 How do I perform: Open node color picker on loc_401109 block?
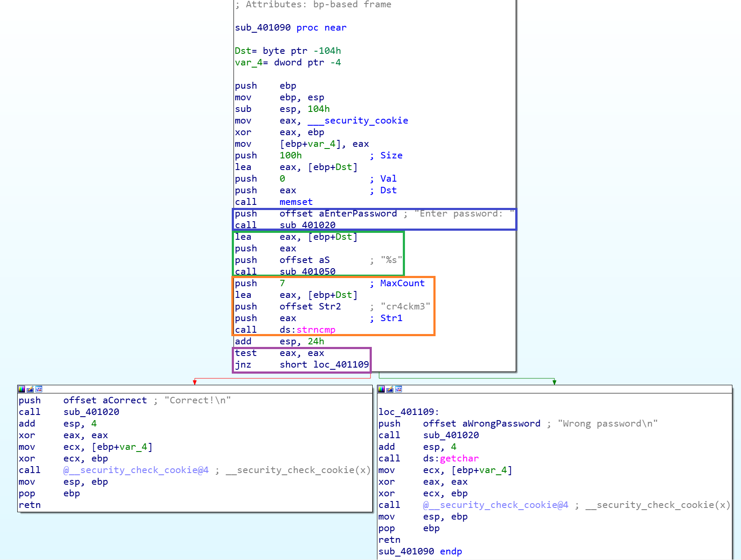(x=381, y=389)
